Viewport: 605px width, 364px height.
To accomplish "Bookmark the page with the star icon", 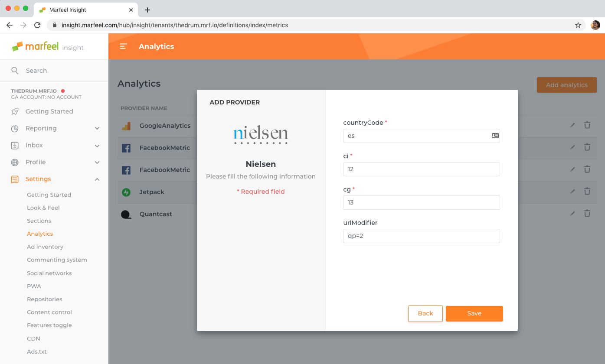I will pyautogui.click(x=578, y=25).
